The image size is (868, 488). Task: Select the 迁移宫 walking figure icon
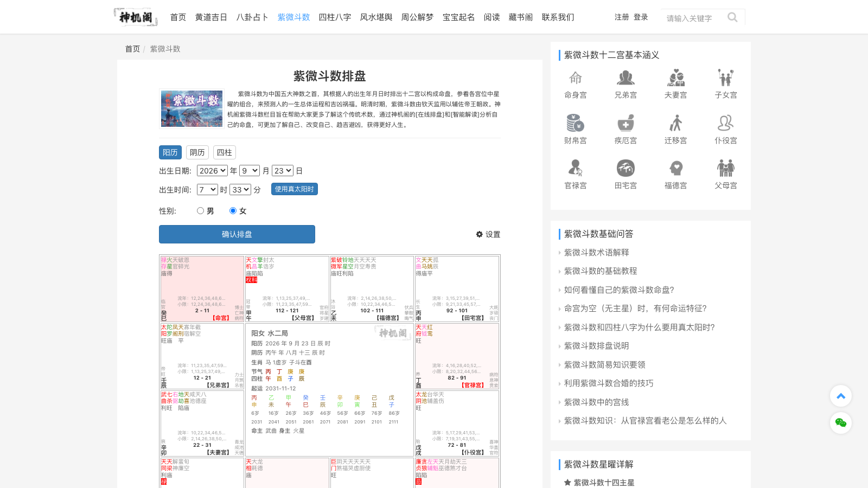(675, 123)
